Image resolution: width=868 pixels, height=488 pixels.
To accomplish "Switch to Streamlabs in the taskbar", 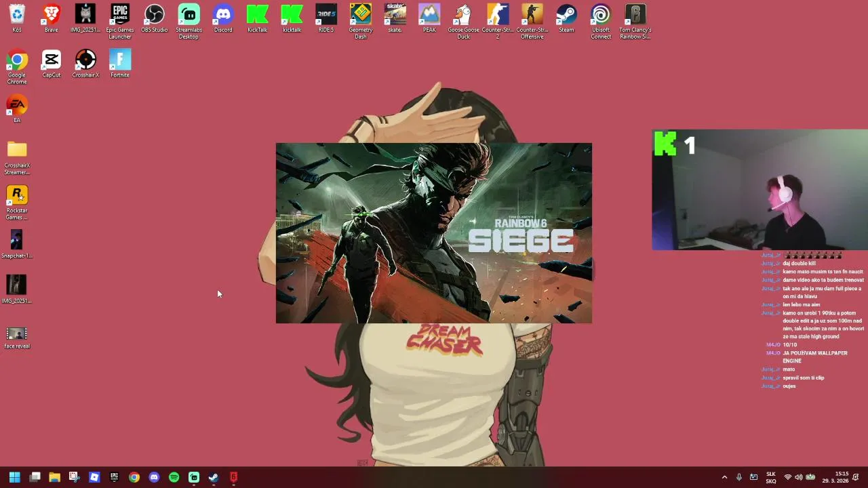I will [x=194, y=477].
